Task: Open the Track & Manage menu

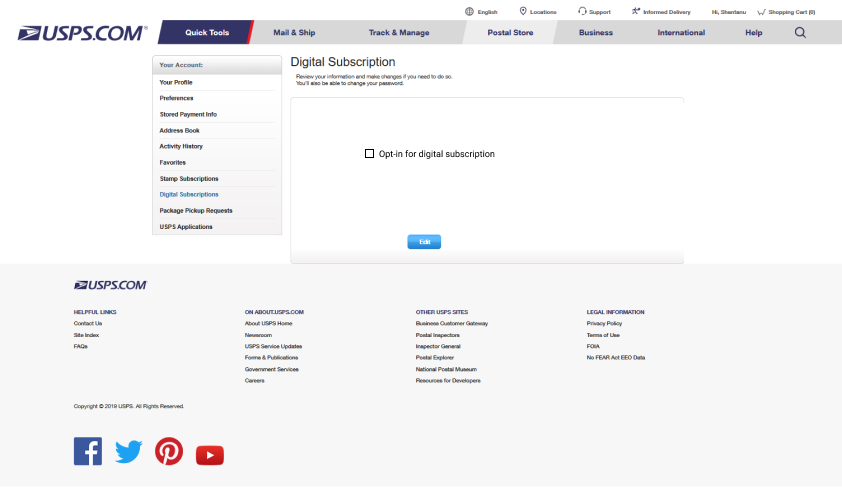Action: (399, 32)
